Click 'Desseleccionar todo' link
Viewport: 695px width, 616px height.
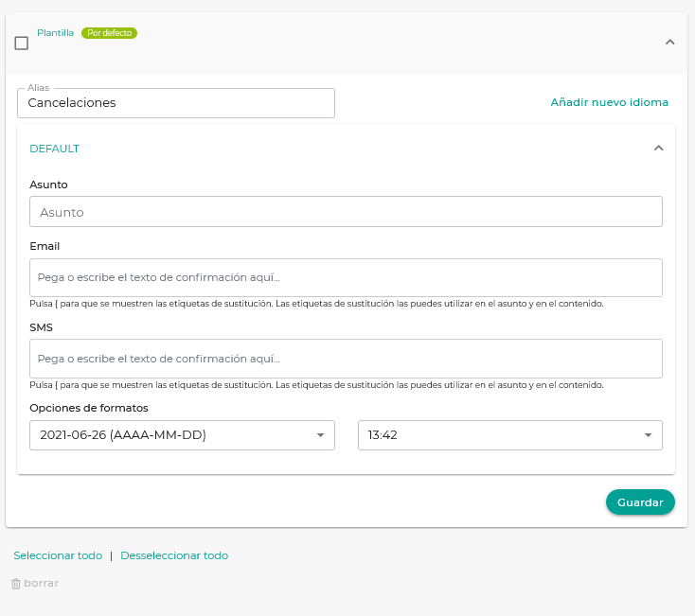pos(174,556)
